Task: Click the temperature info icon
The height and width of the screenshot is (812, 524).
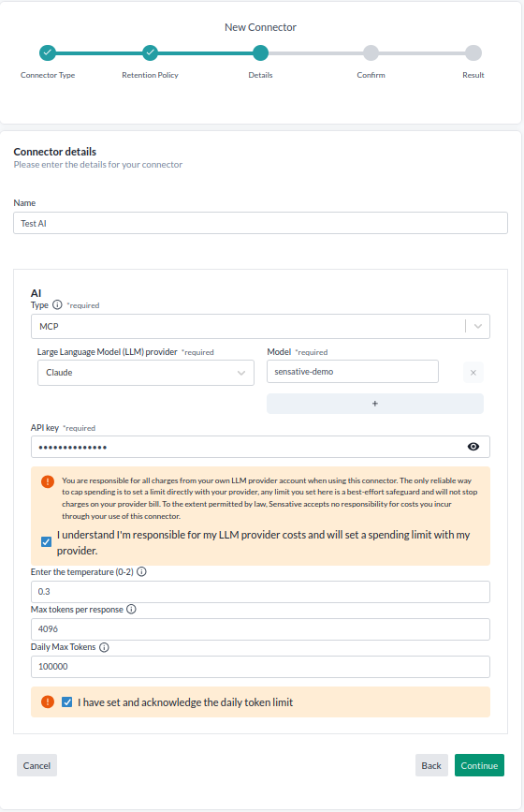Action: click(x=141, y=571)
